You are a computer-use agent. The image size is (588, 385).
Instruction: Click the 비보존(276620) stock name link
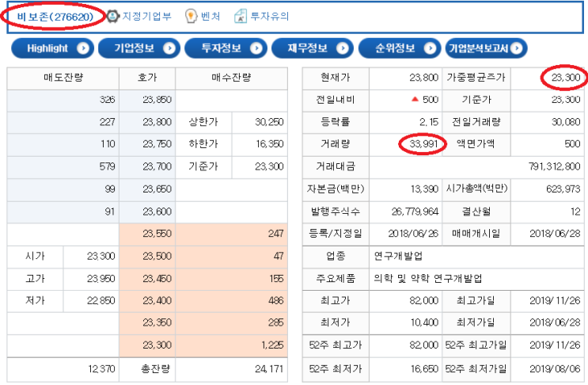(x=55, y=17)
